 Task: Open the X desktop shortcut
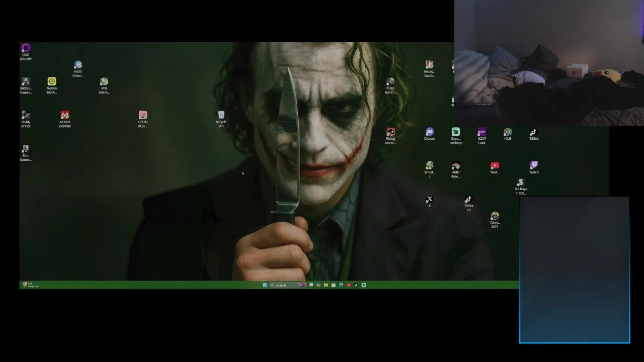(429, 201)
